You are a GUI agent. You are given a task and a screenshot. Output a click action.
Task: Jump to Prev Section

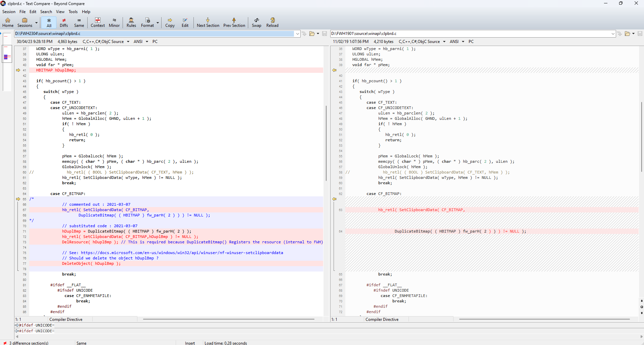coord(234,22)
